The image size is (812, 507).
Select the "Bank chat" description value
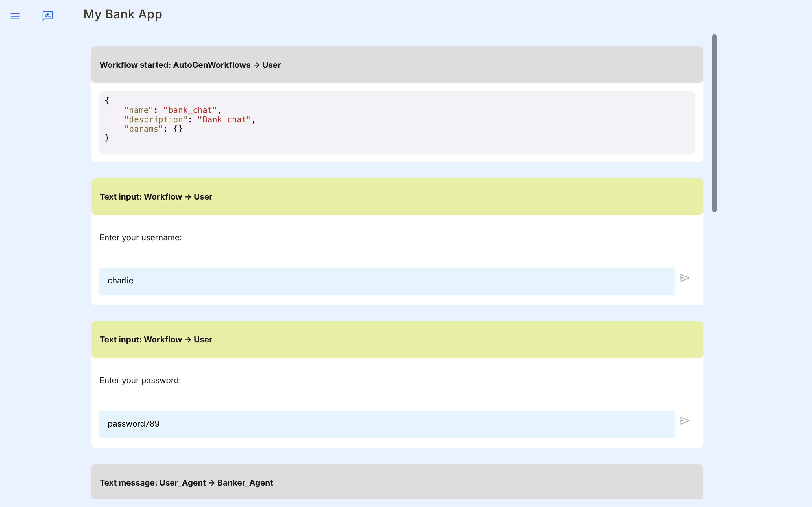(x=224, y=120)
